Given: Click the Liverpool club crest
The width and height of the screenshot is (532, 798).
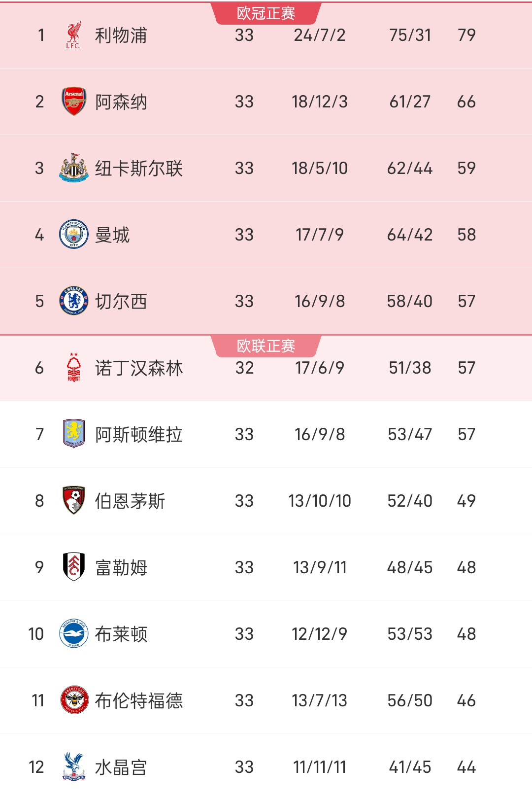Looking at the screenshot, I should pos(73,35).
